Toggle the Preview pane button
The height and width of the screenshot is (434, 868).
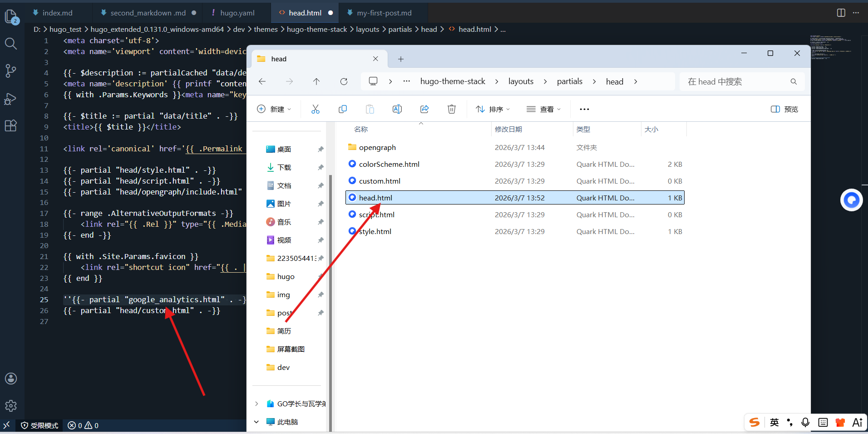tap(784, 109)
